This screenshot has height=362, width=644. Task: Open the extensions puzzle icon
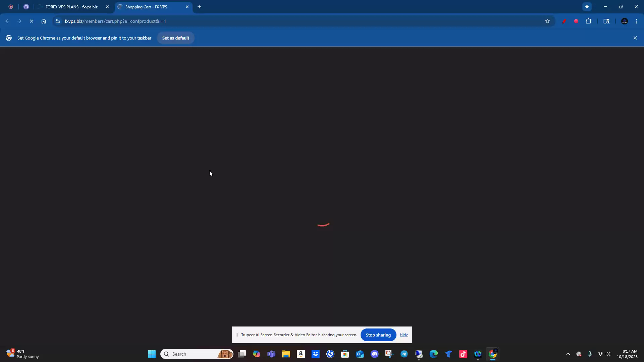tap(588, 21)
